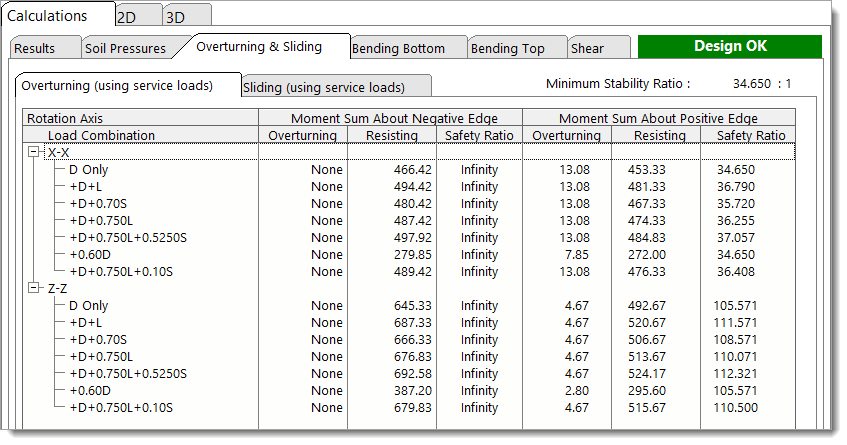
Task: Click the Moment Sum About Positive Edge header
Action: point(658,118)
